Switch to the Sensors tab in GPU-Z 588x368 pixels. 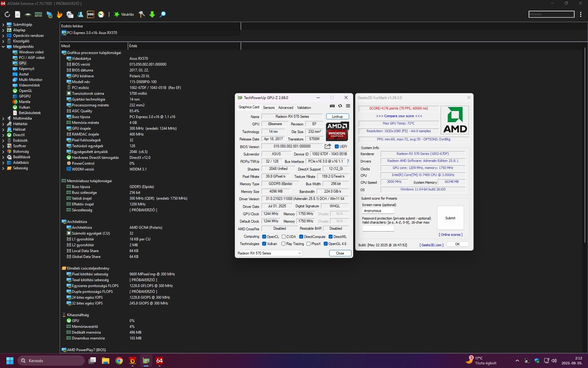269,108
